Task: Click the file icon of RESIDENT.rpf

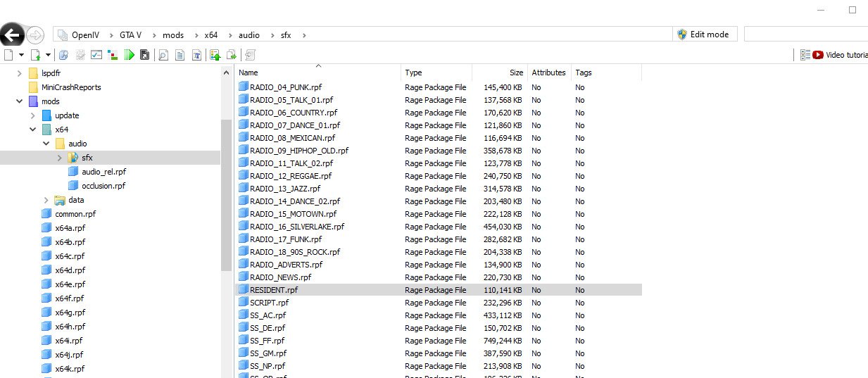Action: pyautogui.click(x=244, y=290)
